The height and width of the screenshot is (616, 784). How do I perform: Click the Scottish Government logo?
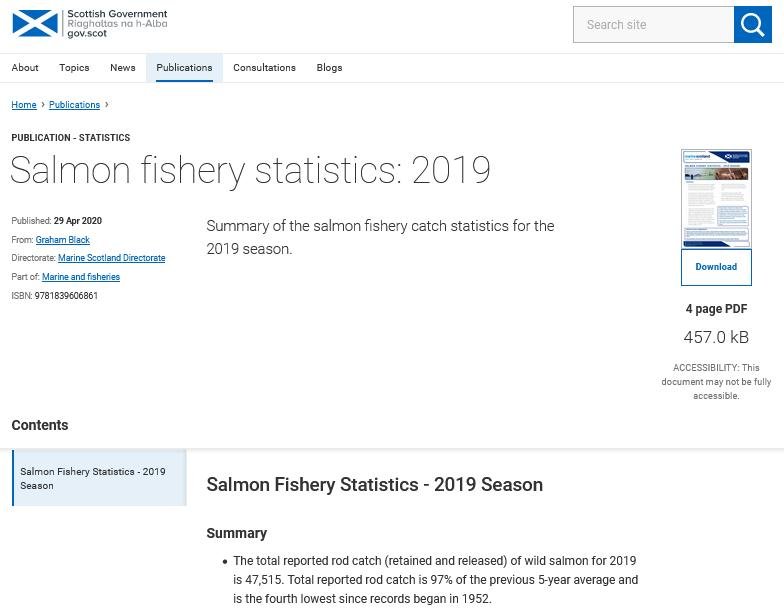click(89, 24)
